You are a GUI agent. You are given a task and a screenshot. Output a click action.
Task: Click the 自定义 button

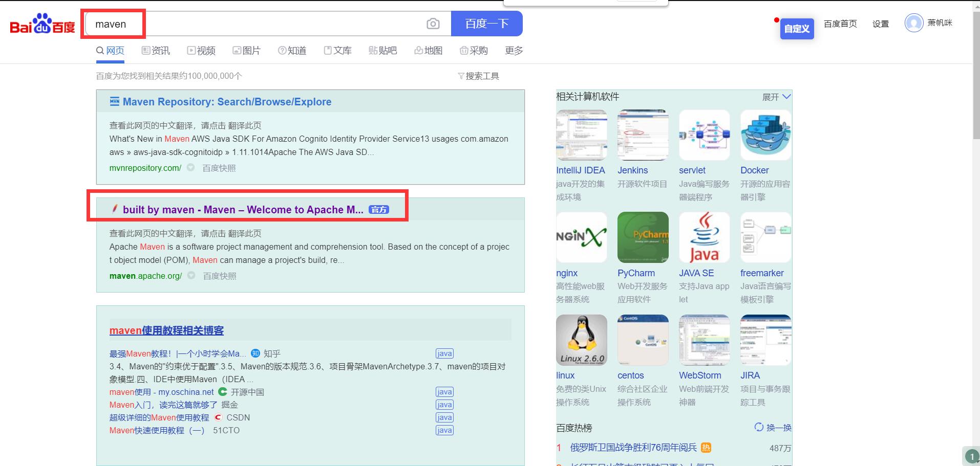point(797,29)
